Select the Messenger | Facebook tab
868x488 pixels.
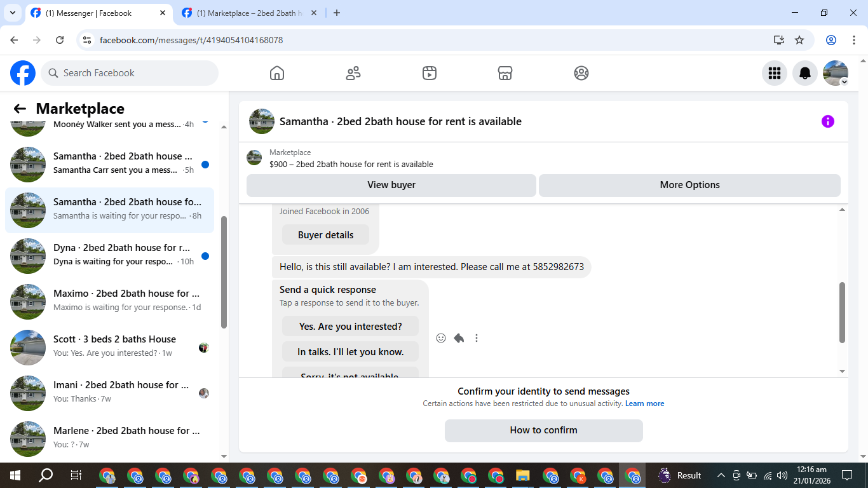click(98, 13)
